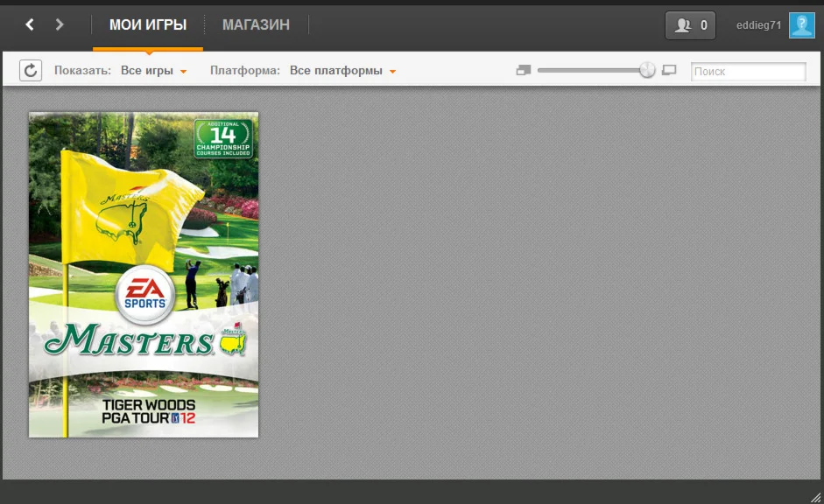Click the small tiles icon beside the slider
Image resolution: width=824 pixels, height=504 pixels.
click(x=523, y=69)
